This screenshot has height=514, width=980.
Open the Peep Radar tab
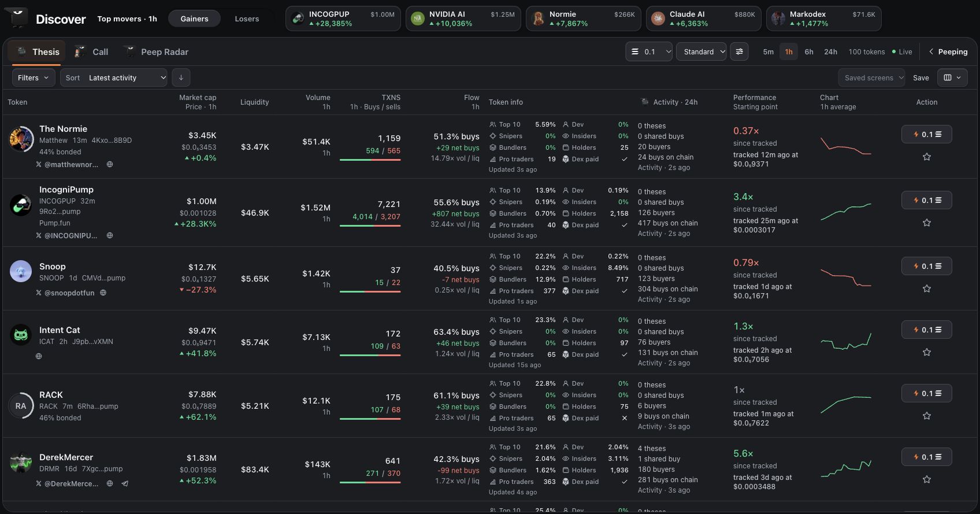[157, 51]
